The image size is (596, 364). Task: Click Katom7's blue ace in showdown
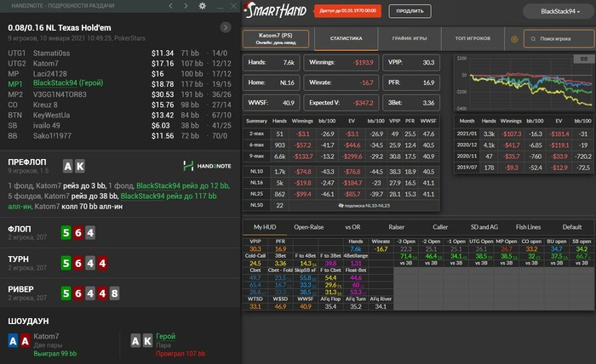pos(13,341)
